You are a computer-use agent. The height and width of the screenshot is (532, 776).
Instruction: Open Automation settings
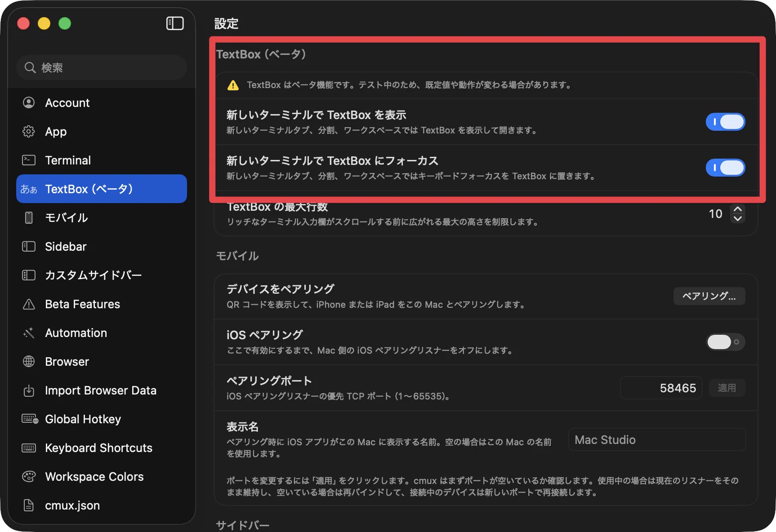[102, 332]
